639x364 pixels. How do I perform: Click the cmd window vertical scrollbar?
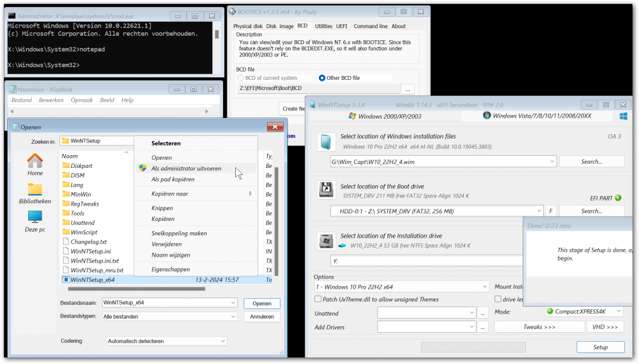click(217, 34)
